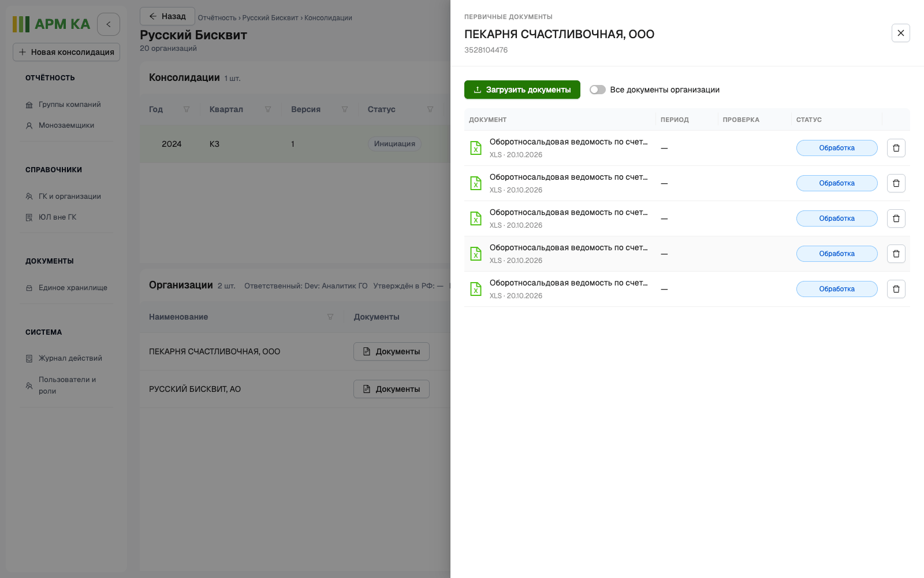Open filter for 'Год' column
The image size is (924, 578).
click(x=187, y=109)
